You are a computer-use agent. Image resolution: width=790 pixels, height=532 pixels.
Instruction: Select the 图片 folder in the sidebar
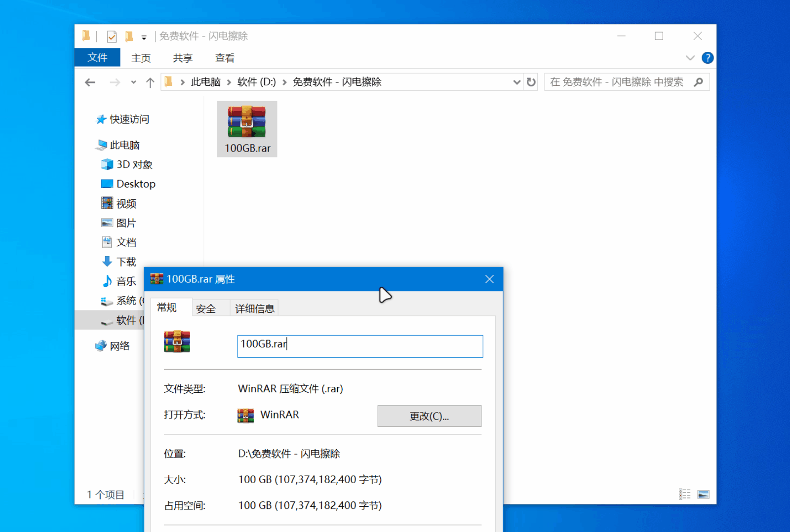[x=126, y=223]
